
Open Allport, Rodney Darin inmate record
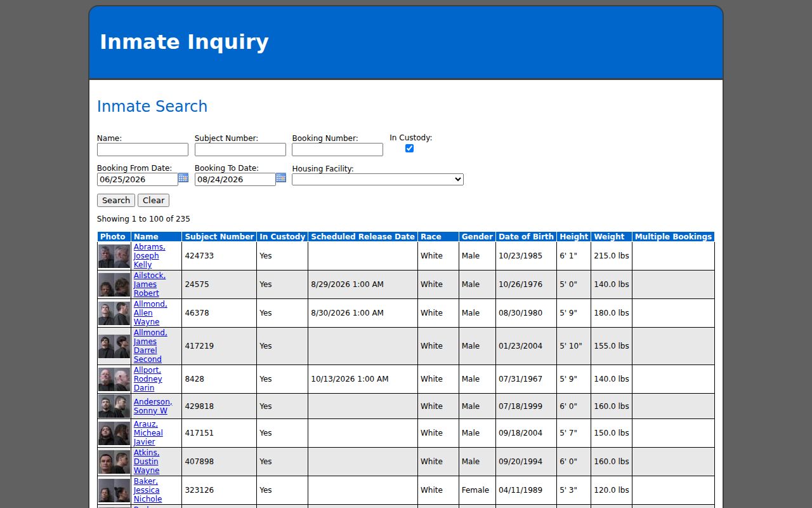coord(148,379)
